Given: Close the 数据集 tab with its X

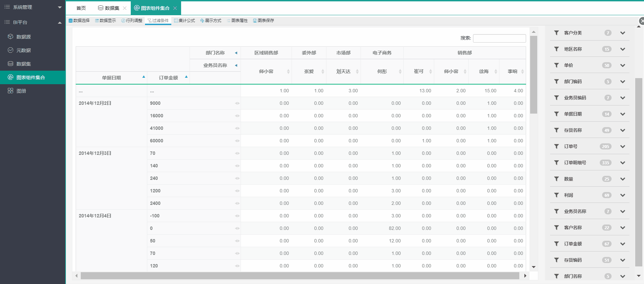Looking at the screenshot, I should click(x=125, y=8).
